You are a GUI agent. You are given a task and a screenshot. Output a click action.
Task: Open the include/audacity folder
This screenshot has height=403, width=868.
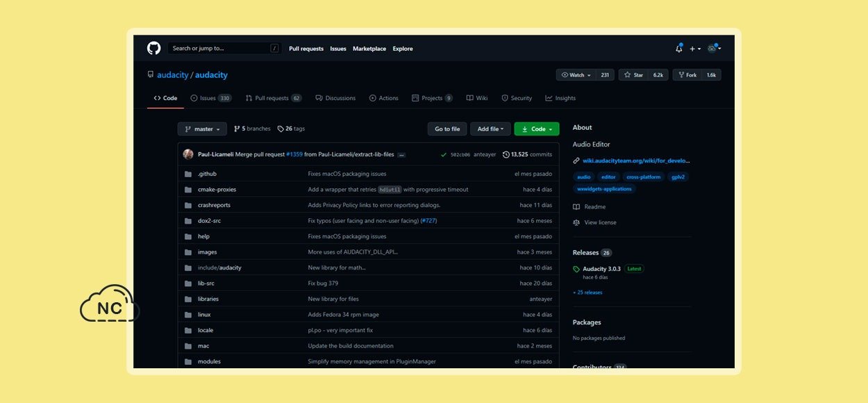219,268
